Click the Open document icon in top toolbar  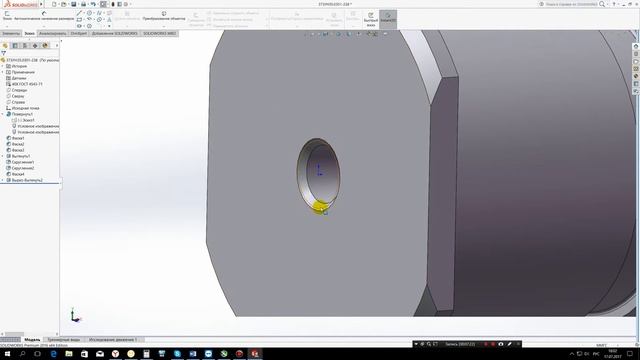(64, 4)
